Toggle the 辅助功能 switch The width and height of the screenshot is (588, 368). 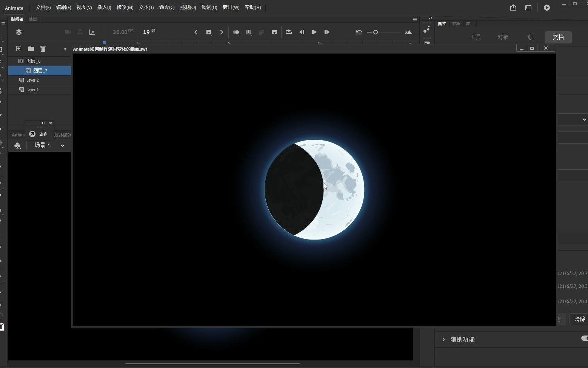coord(584,339)
